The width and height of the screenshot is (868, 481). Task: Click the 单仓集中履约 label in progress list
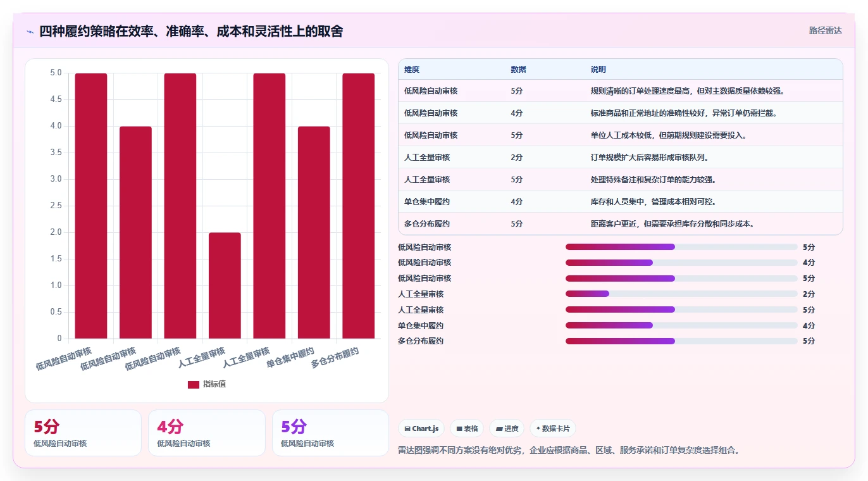(421, 326)
